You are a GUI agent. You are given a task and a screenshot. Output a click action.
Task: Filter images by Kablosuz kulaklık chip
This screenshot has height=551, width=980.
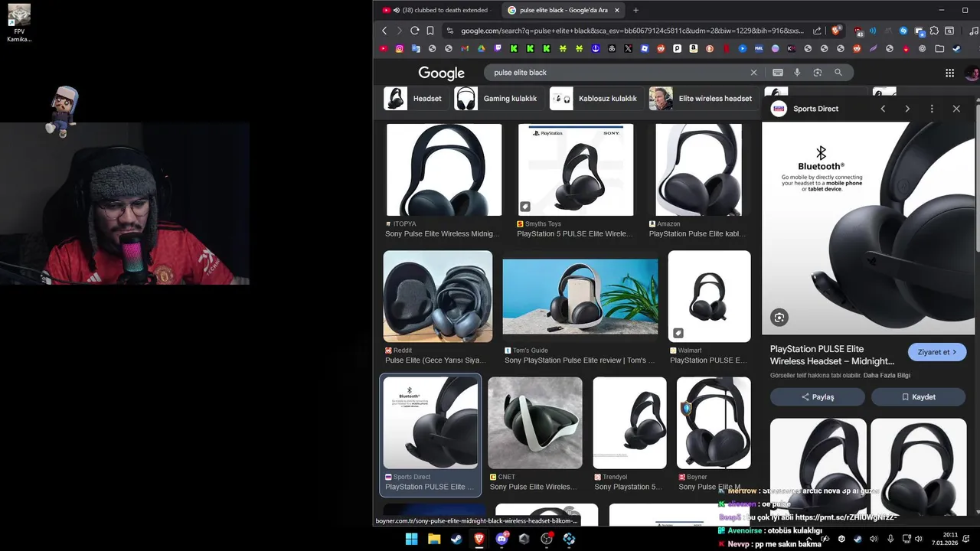[595, 99]
